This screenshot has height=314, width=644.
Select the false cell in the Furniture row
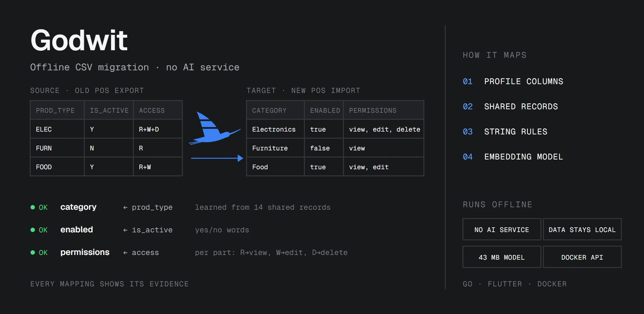click(324, 148)
